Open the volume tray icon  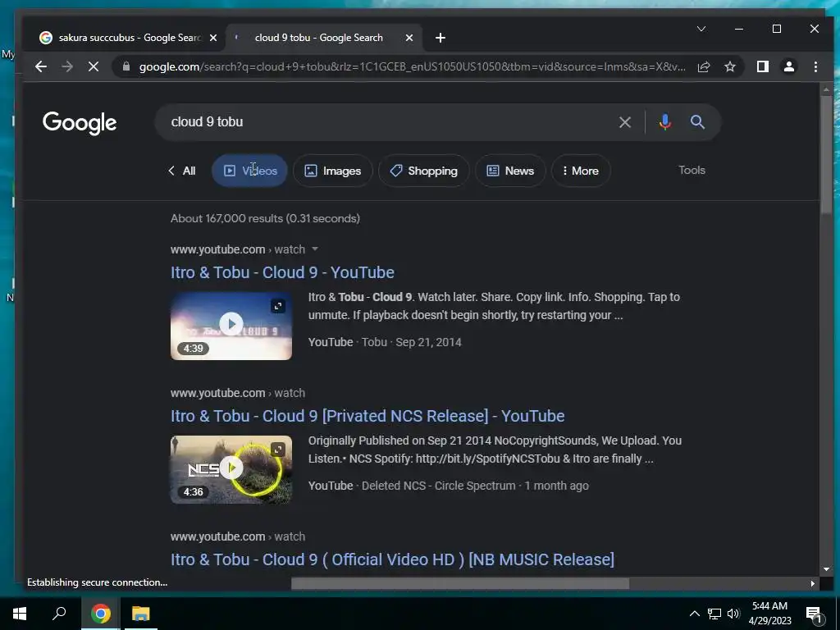(733, 614)
